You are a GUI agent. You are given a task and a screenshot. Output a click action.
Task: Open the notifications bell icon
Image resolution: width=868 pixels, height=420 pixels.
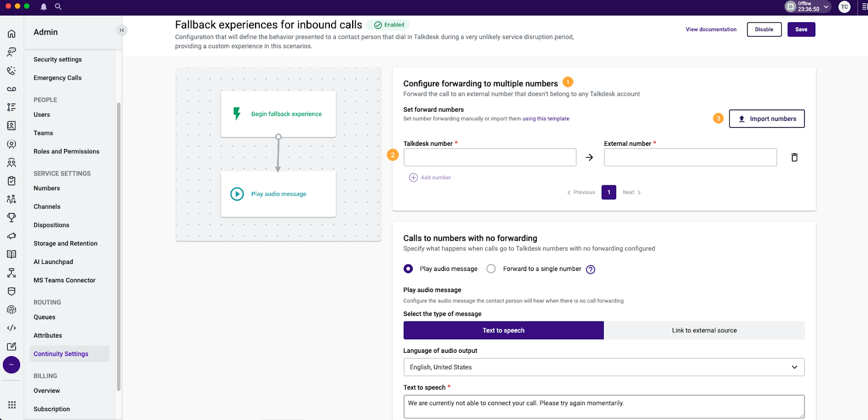(x=43, y=7)
